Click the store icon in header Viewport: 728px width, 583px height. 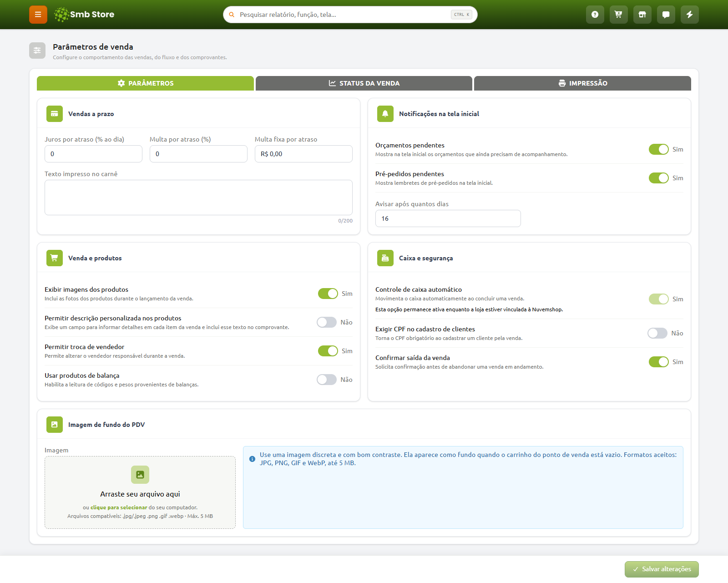642,15
